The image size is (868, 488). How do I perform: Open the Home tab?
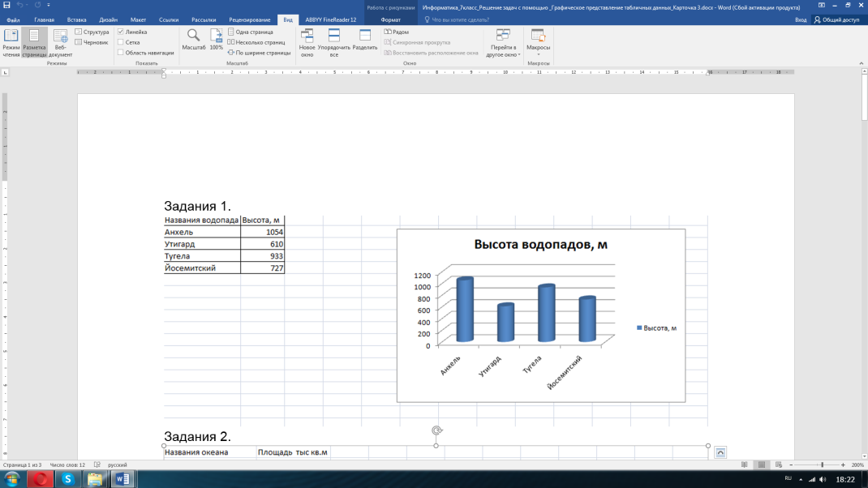coord(45,20)
